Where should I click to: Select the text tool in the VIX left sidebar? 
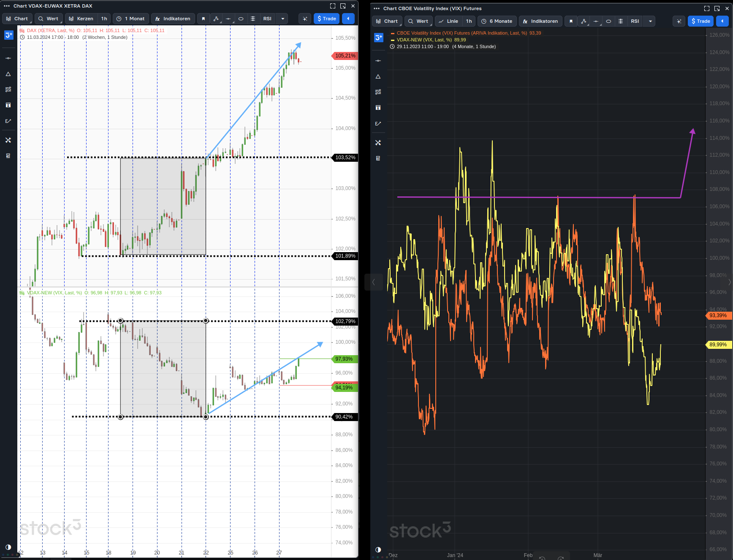point(378,108)
